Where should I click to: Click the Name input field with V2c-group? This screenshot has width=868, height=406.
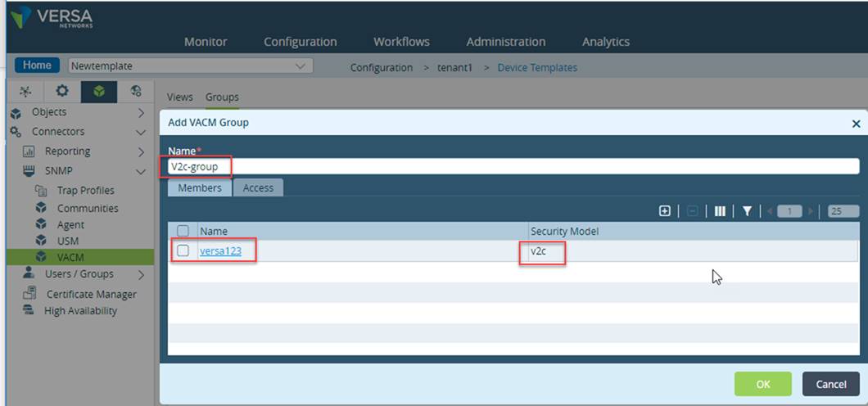513,166
